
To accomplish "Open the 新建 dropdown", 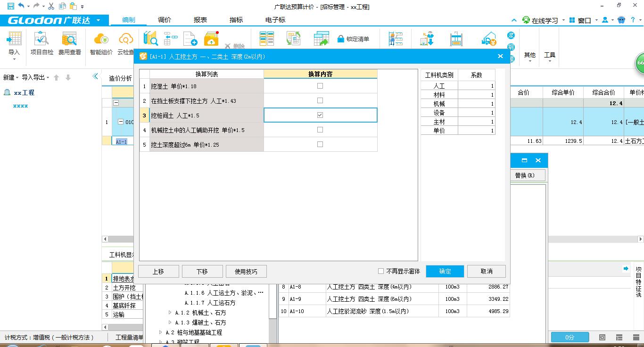I will coord(9,77).
